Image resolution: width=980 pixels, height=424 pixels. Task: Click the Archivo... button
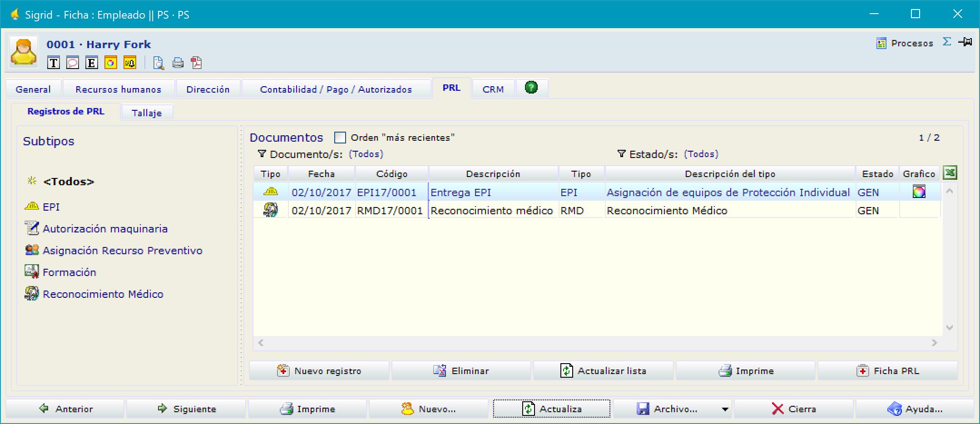tap(667, 409)
